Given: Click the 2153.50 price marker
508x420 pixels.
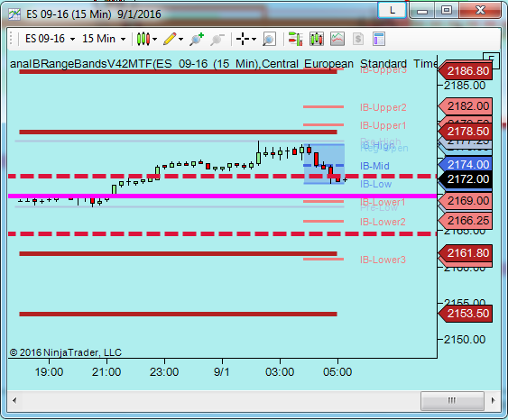Looking at the screenshot, I should coord(466,314).
